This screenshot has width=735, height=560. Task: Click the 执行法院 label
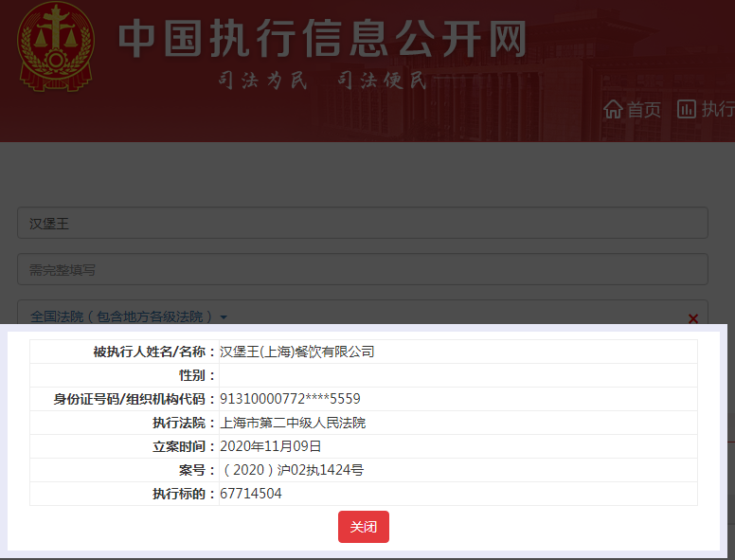(184, 423)
